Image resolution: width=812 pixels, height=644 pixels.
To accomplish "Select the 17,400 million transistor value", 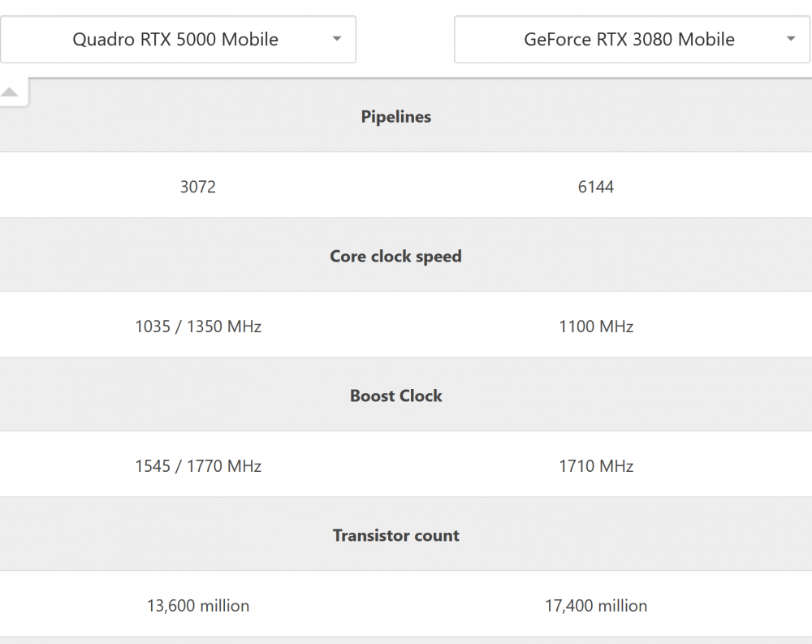I will (x=596, y=606).
